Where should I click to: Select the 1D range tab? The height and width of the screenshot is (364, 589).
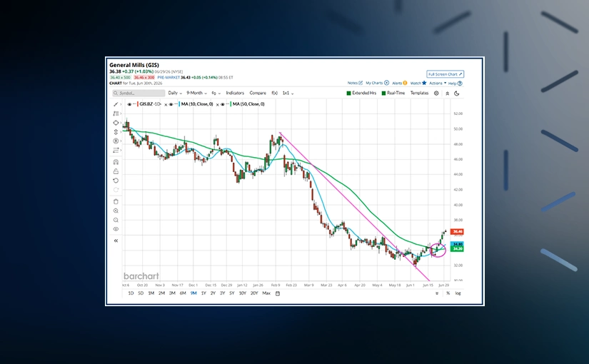(x=131, y=293)
